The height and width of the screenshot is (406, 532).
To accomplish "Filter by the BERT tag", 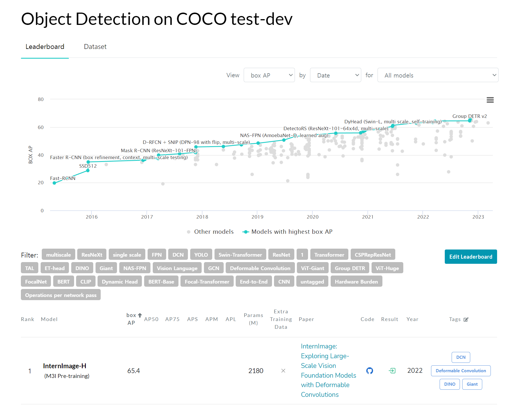I will (x=63, y=282).
